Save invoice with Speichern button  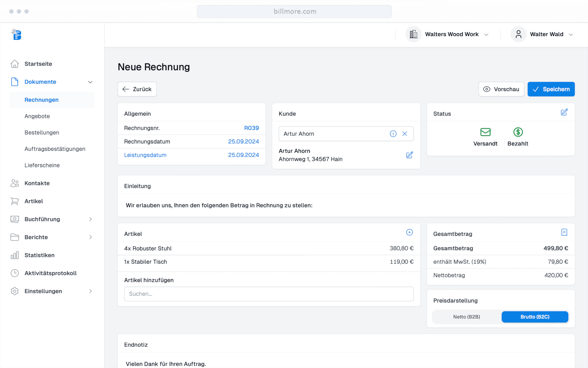[551, 89]
